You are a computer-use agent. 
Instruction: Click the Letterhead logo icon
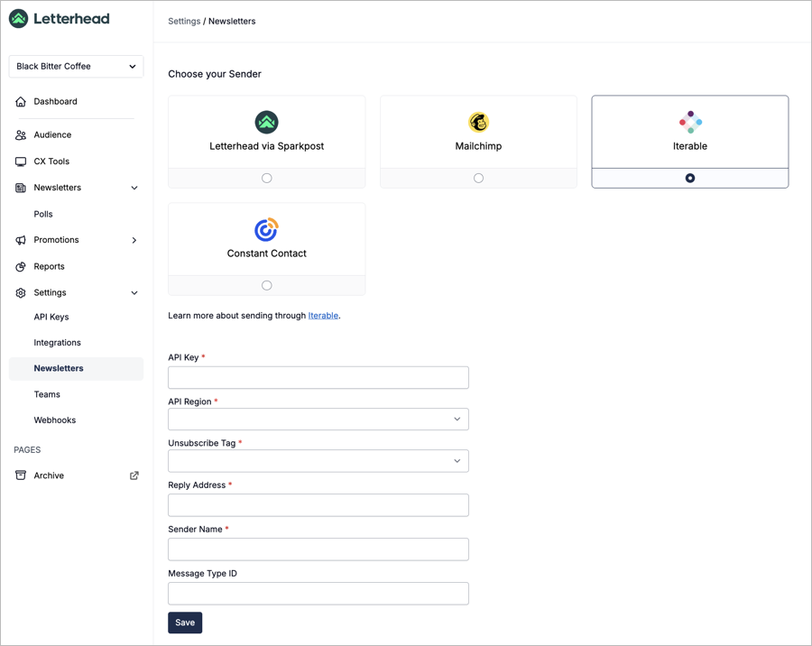click(18, 19)
